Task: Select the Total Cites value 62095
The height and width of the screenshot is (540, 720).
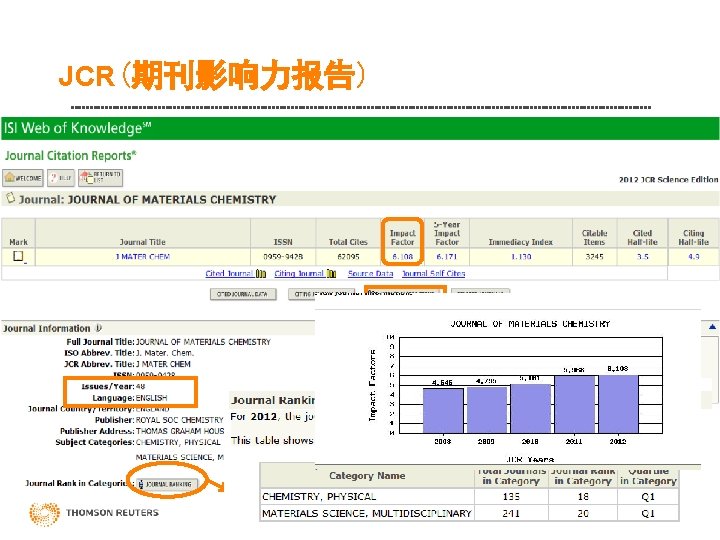Action: pos(348,257)
